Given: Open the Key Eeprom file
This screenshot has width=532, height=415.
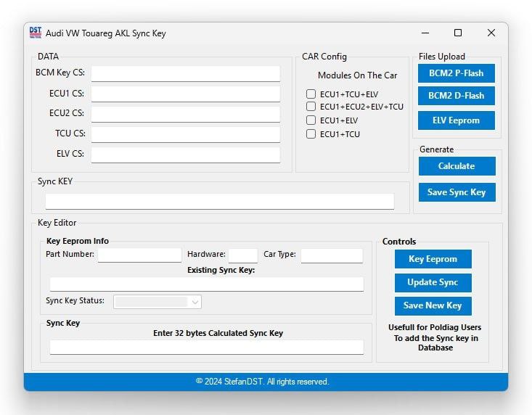Looking at the screenshot, I should click(433, 259).
